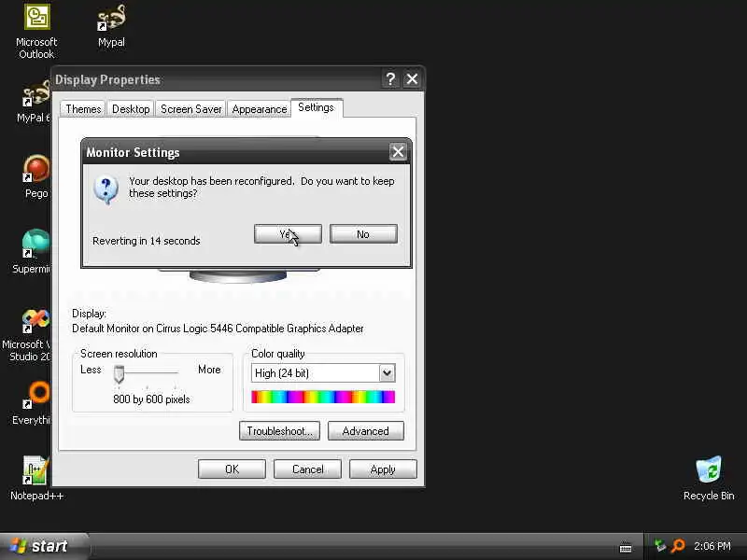Screen dimensions: 747x560
Task: Switch to the Desktop tab
Action: tap(131, 109)
